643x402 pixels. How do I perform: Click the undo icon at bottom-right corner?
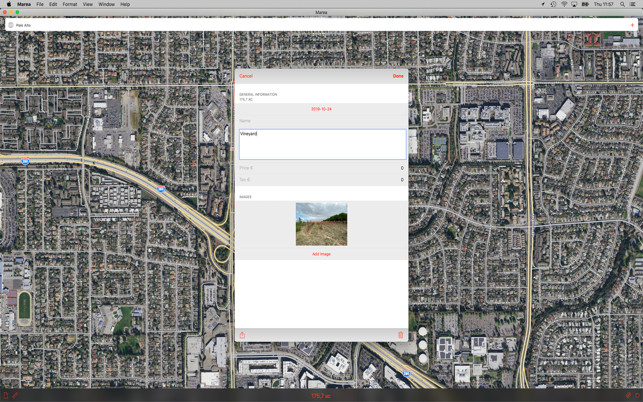pos(638,396)
